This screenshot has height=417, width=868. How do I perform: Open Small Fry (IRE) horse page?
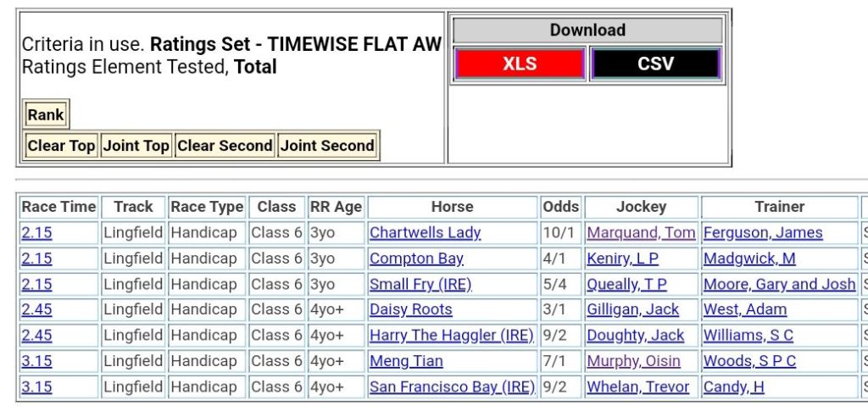click(x=420, y=284)
